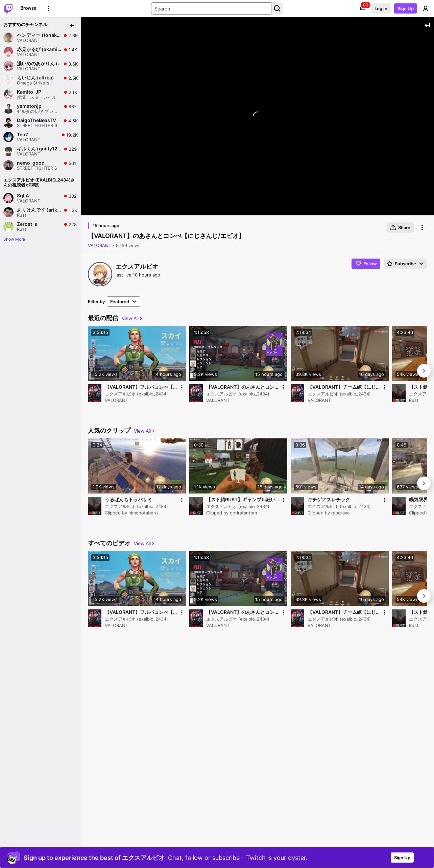Collapse the recommended channels sidebar
The height and width of the screenshot is (868, 434).
pyautogui.click(x=73, y=25)
